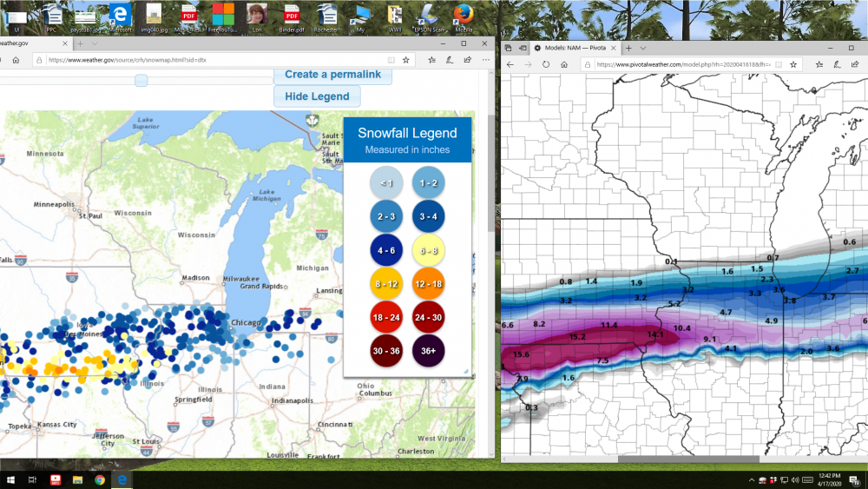Click pivotalweather.com address bar URL
The height and width of the screenshot is (489, 868).
684,64
